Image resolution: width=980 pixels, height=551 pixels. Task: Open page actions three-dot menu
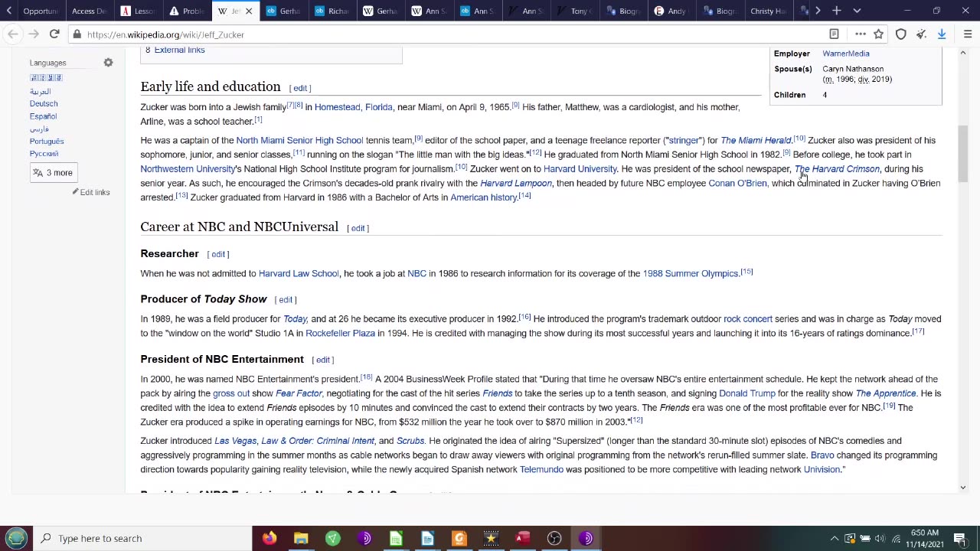[861, 34]
